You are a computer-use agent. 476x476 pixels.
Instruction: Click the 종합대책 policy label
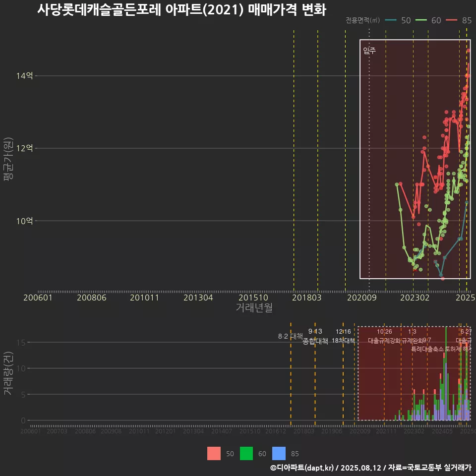coord(315,341)
